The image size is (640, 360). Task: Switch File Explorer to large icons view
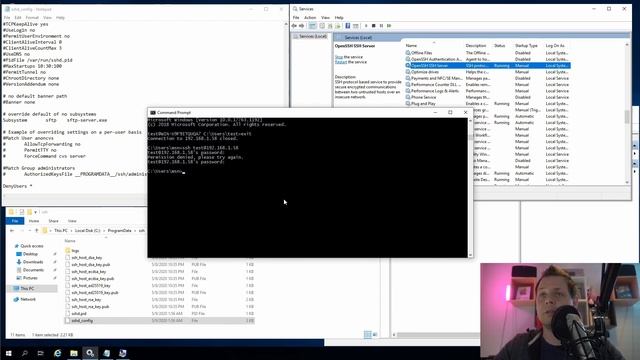[x=375, y=335]
